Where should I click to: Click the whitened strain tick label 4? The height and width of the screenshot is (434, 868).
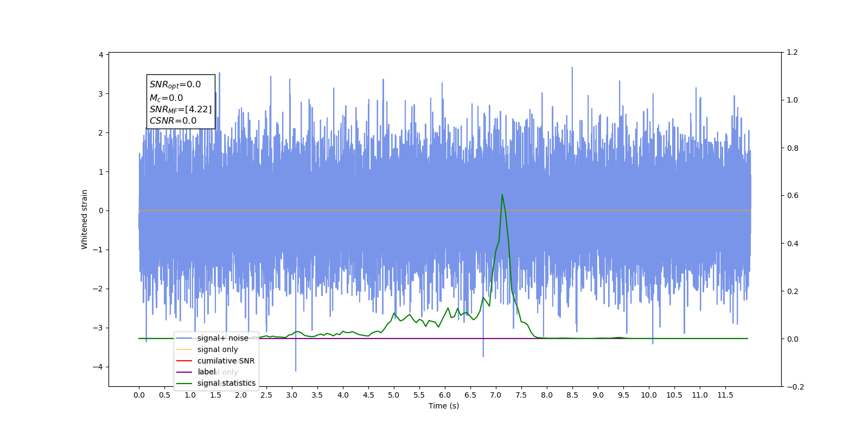pos(101,55)
